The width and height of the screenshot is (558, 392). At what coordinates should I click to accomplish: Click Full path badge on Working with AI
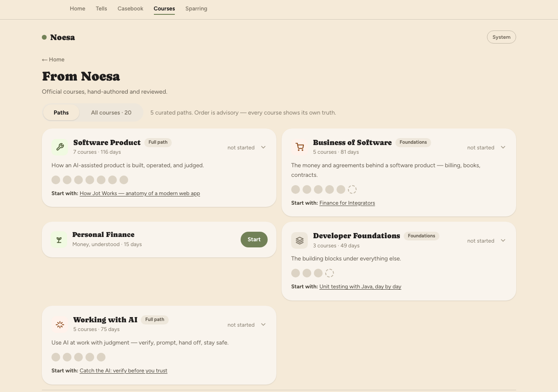click(155, 320)
